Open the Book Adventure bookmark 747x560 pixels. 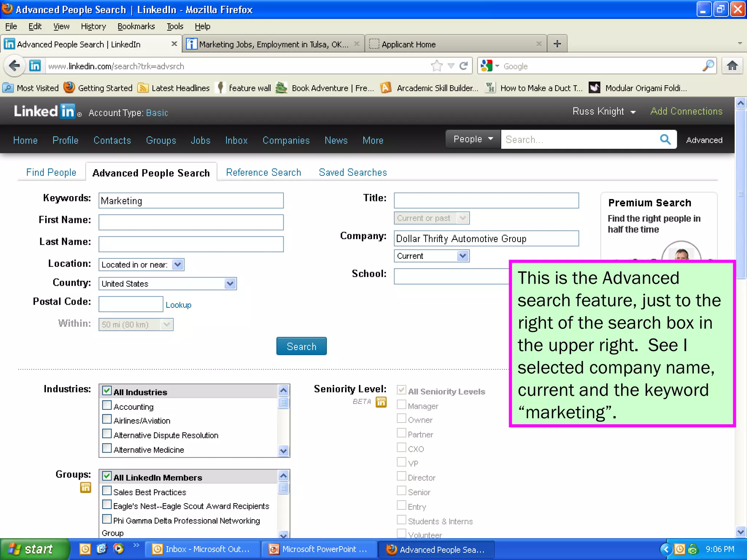(325, 88)
